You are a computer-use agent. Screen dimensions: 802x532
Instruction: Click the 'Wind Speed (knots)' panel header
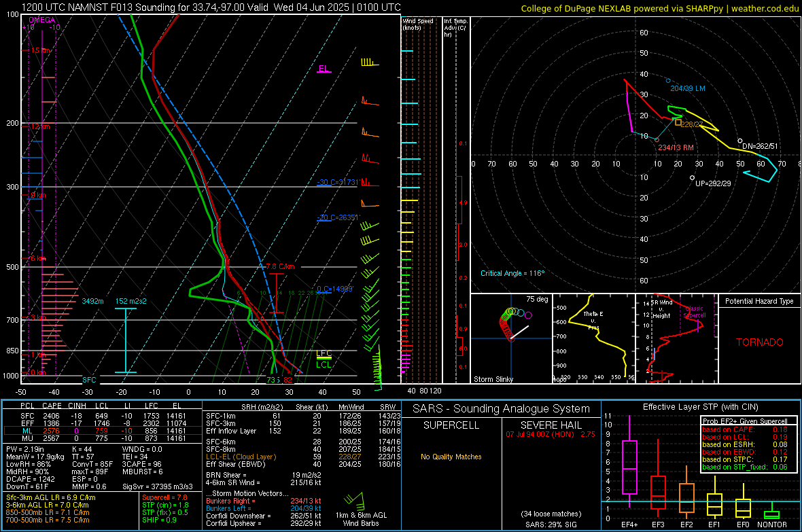point(418,24)
